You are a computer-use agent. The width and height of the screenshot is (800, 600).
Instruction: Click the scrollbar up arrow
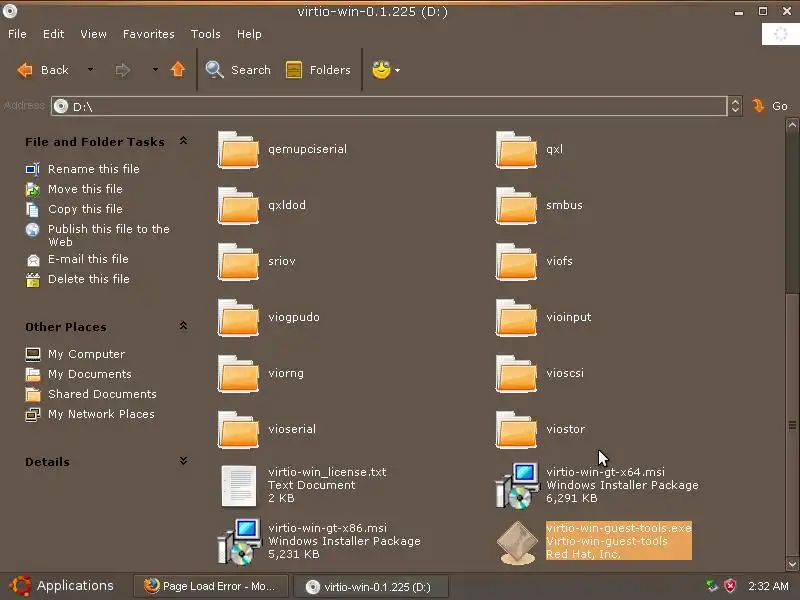(792, 125)
